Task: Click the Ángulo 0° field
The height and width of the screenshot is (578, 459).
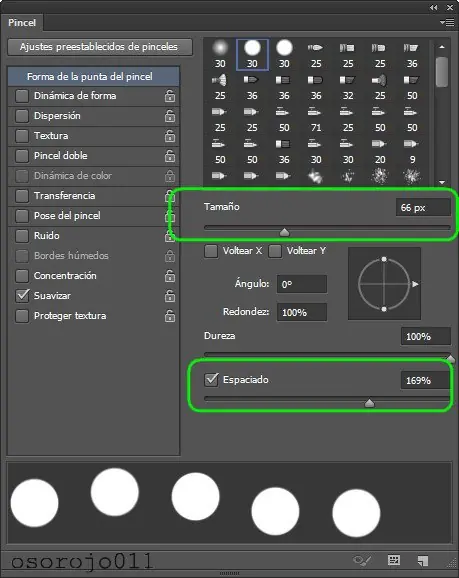Action: (x=302, y=284)
